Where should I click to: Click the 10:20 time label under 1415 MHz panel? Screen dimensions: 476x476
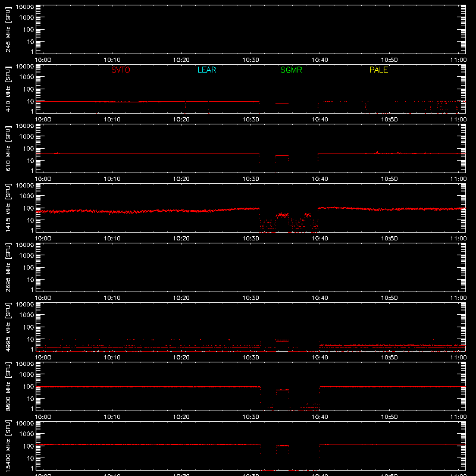[181, 239]
